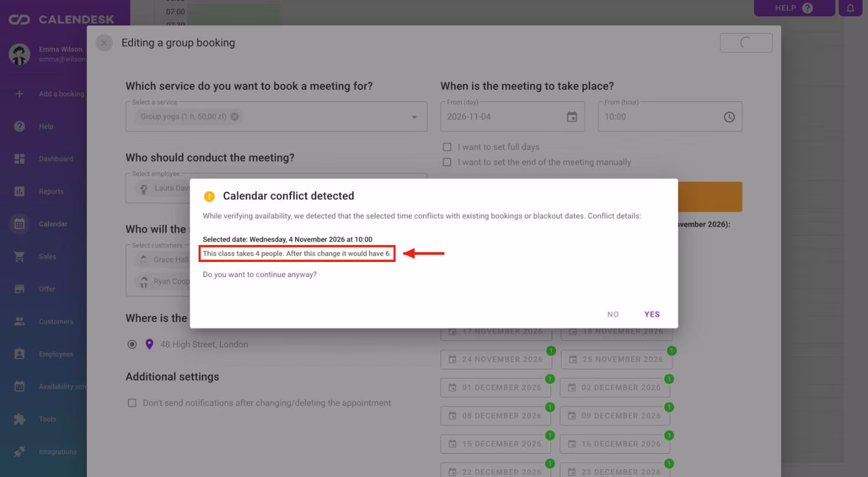Select the 15 DECEMBER 2026 date

[496, 444]
